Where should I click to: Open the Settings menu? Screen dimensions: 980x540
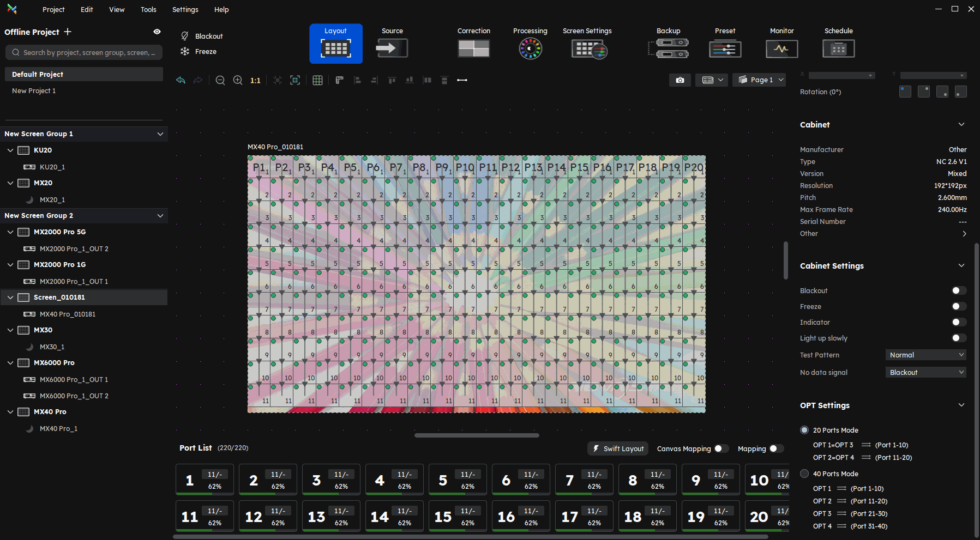pos(185,9)
